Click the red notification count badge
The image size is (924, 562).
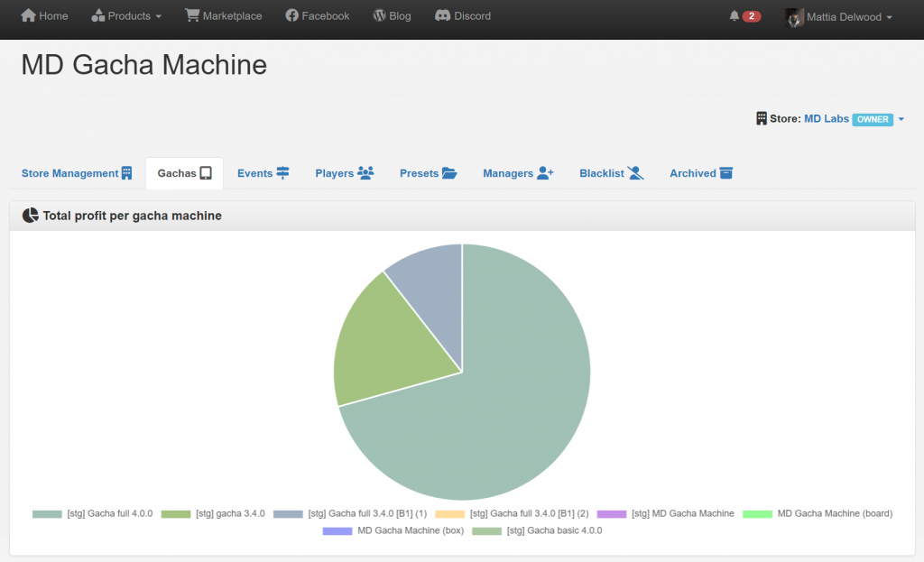pyautogui.click(x=752, y=16)
